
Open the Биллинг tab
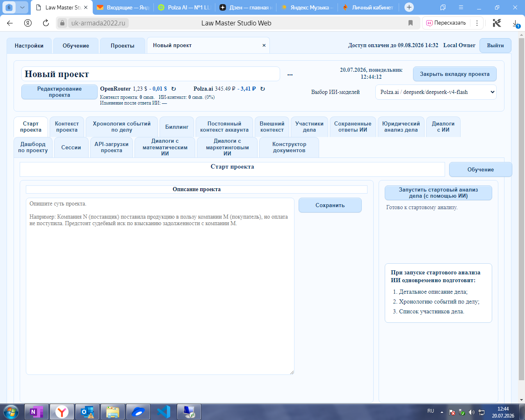[177, 127]
